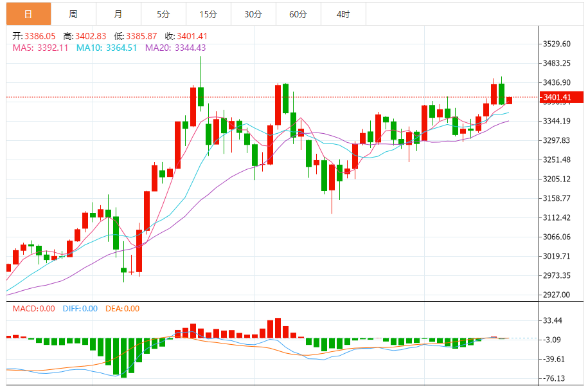588x386 pixels.
Task: Click the DEA:0.00 indicator label
Action: click(x=122, y=309)
